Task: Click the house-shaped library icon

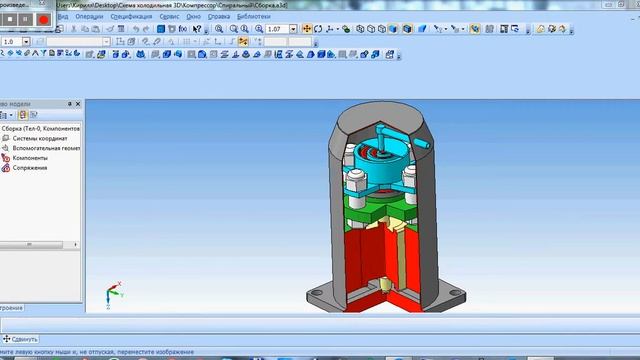Action: 540,29
